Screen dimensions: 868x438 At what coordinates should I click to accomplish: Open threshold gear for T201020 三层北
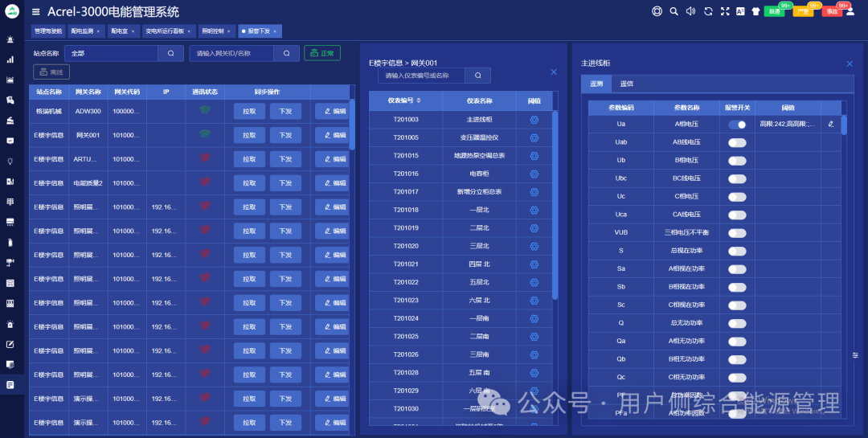click(x=534, y=246)
